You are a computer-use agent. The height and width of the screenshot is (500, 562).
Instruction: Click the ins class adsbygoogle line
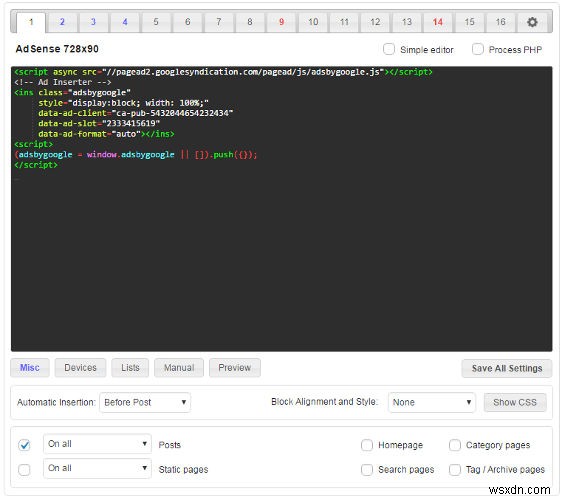(x=72, y=93)
